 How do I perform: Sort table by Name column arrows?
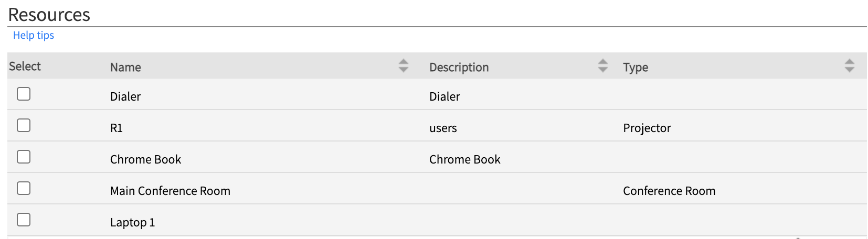click(x=403, y=66)
